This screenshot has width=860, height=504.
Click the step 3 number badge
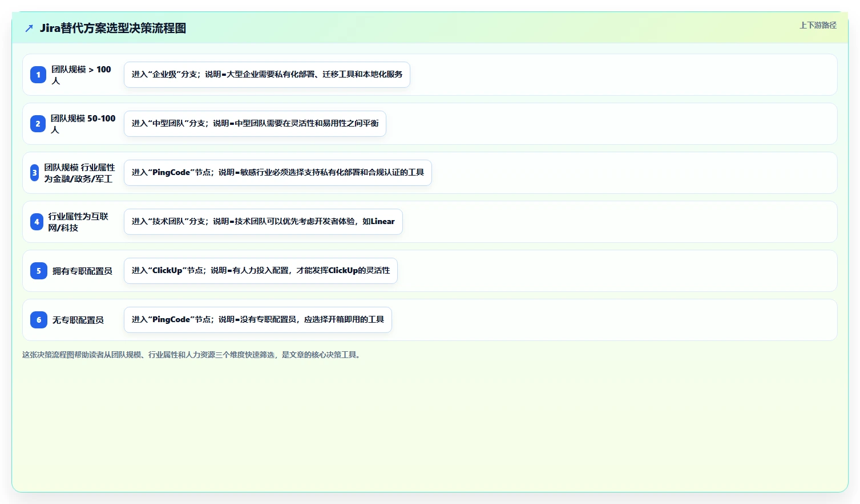pos(34,173)
